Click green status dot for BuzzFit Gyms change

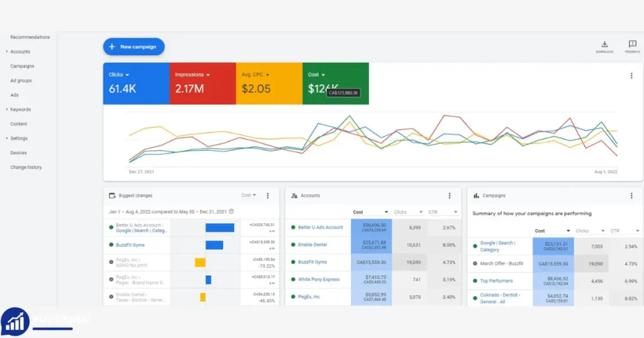coord(111,245)
